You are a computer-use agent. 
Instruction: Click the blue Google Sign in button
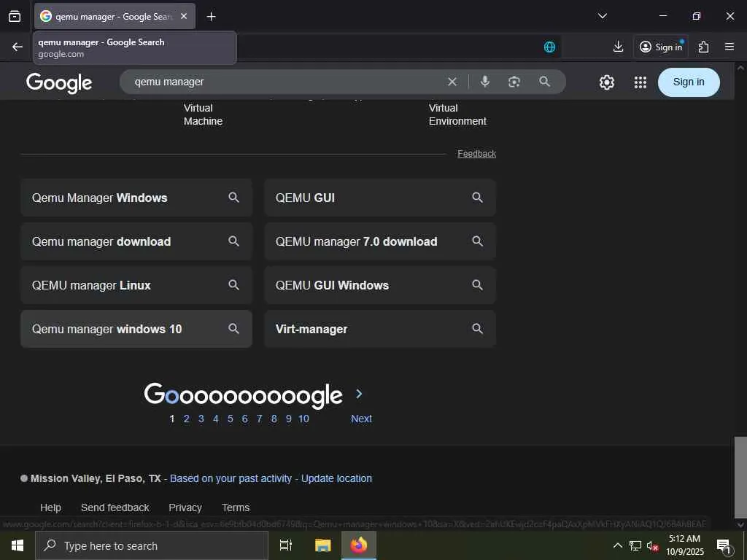pyautogui.click(x=689, y=82)
